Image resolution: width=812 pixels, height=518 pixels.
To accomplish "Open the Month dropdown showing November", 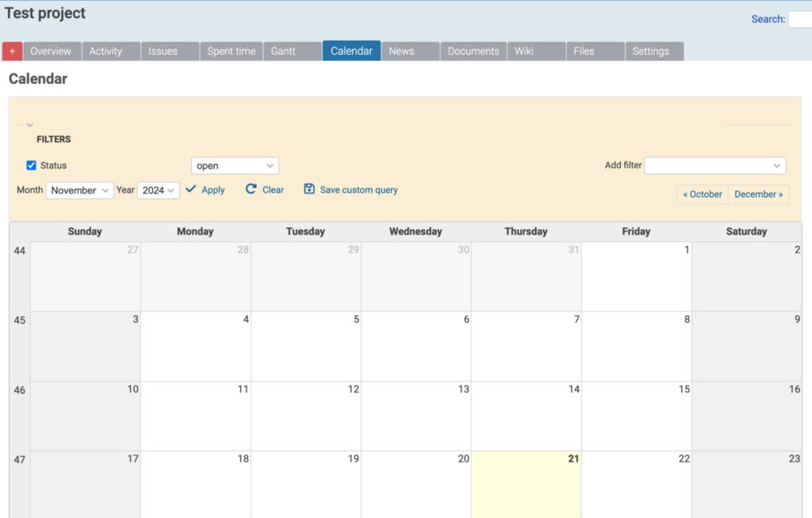I will 79,190.
